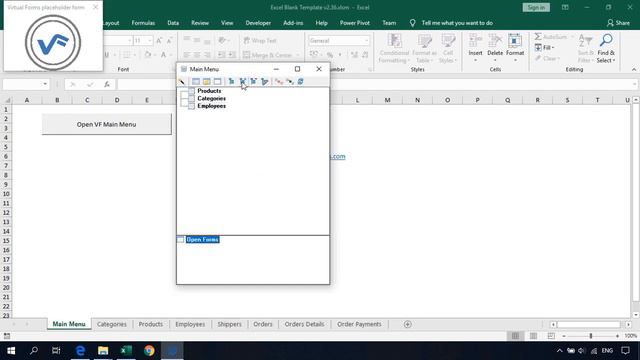Viewport: 640px width, 360px height.
Task: Click the blue window icon in Main Menu toolbar
Action: [x=196, y=82]
